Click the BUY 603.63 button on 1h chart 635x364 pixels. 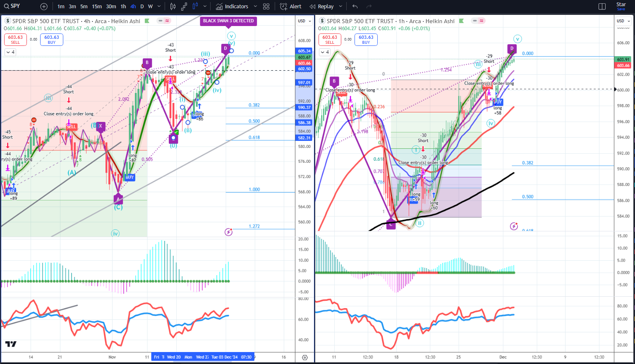[366, 39]
